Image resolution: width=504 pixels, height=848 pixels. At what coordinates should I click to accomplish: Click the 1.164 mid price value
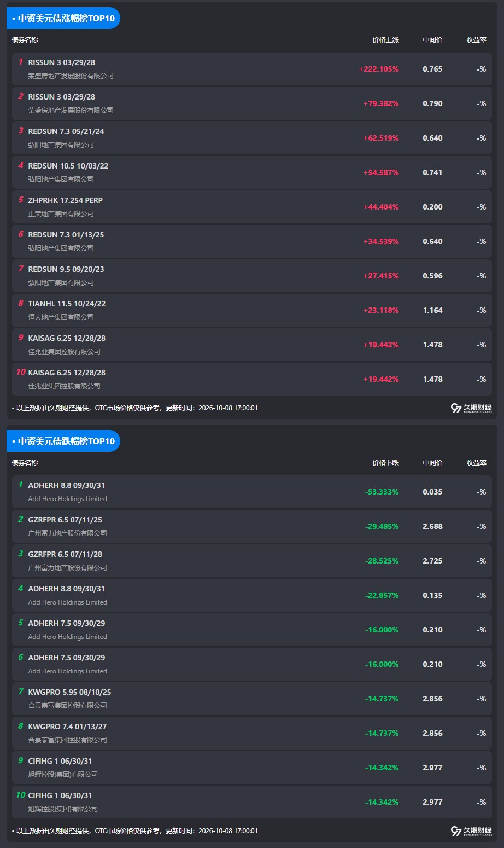click(432, 311)
